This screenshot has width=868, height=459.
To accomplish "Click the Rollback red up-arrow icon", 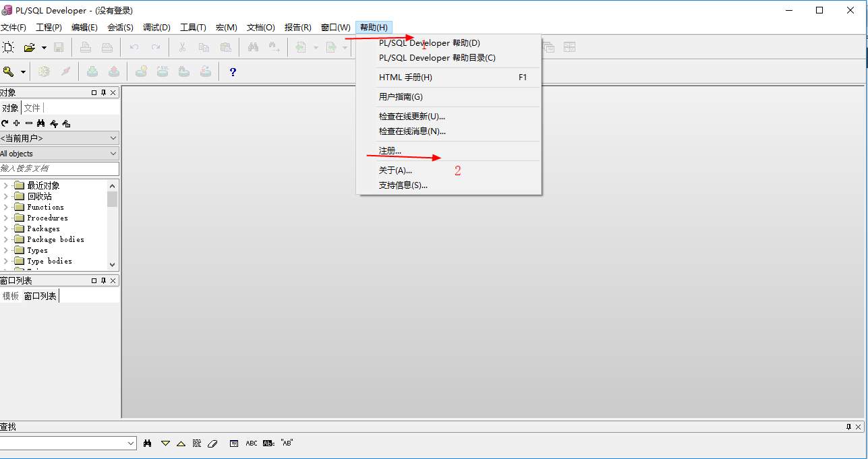I will coord(114,71).
